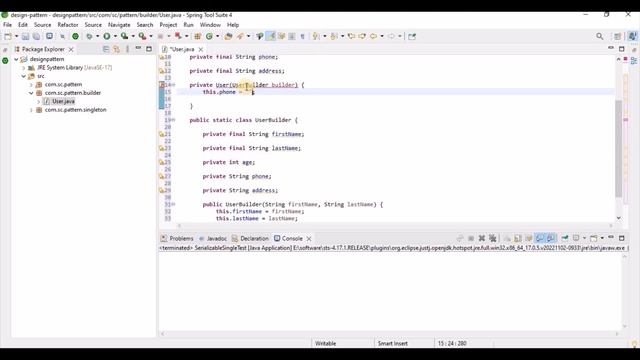
Task: Click the green Spring Boot dashboard icon
Action: tap(76, 36)
